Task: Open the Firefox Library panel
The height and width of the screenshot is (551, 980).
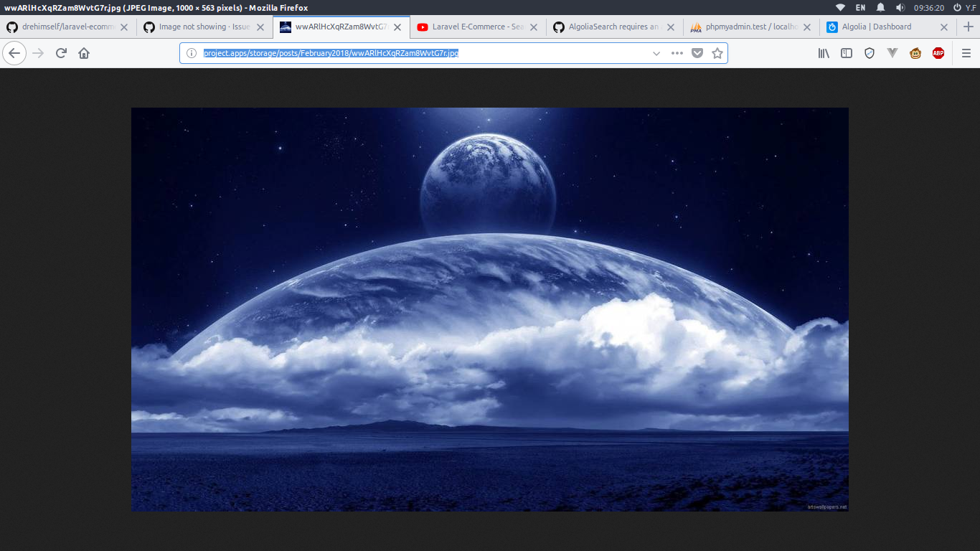Action: (824, 52)
